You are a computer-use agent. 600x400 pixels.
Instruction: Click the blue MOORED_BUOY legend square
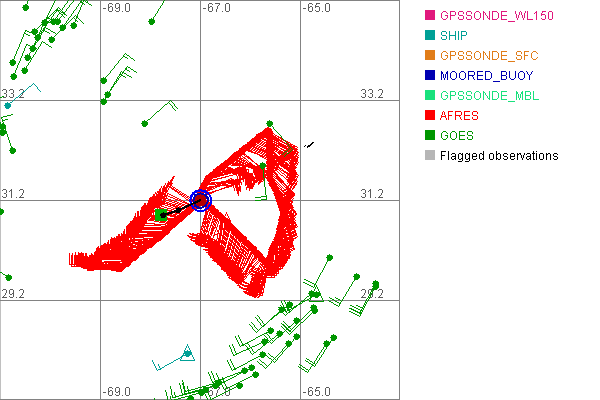[x=430, y=76]
